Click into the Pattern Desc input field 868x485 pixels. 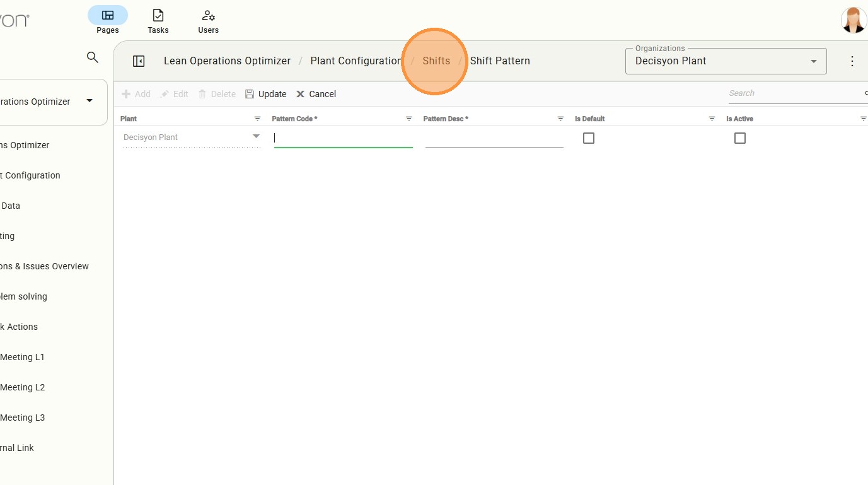[494, 138]
